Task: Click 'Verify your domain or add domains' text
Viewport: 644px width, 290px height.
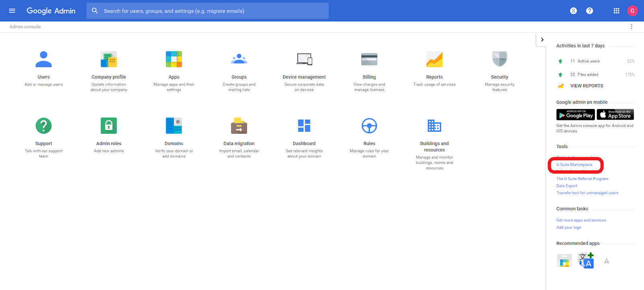Action: (174, 153)
